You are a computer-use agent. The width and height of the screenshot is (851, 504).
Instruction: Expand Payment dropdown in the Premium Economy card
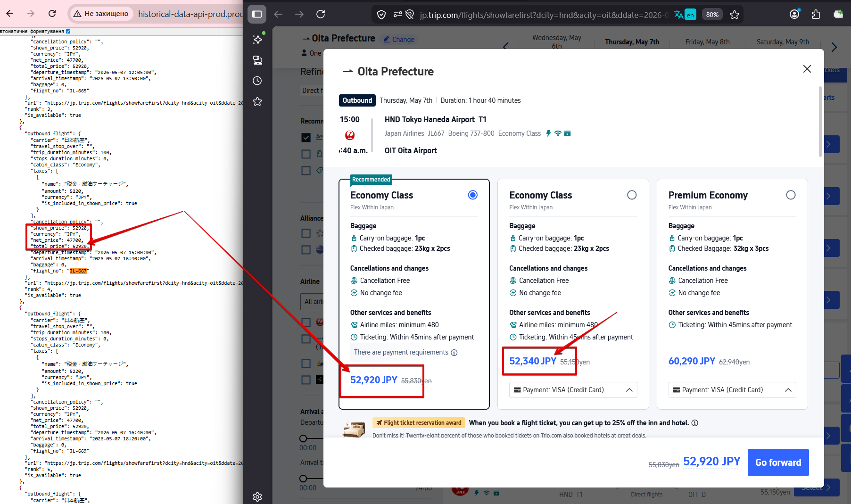732,390
